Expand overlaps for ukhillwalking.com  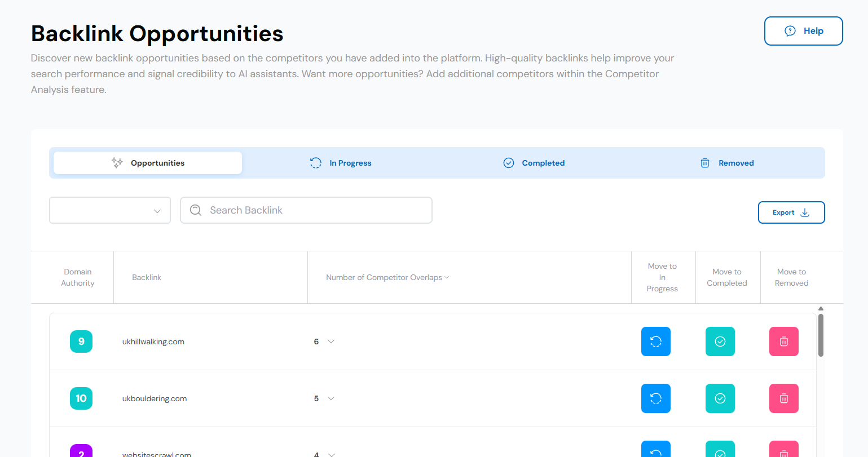coord(331,341)
